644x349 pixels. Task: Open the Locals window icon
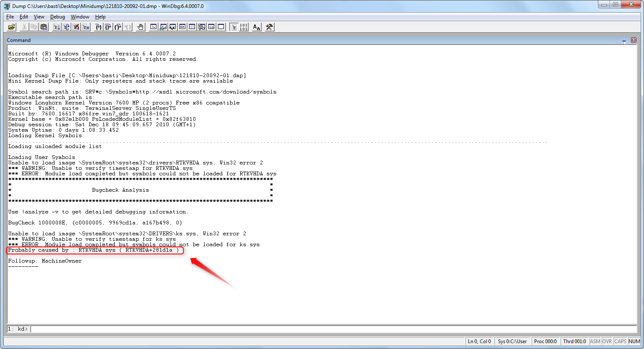(x=173, y=27)
